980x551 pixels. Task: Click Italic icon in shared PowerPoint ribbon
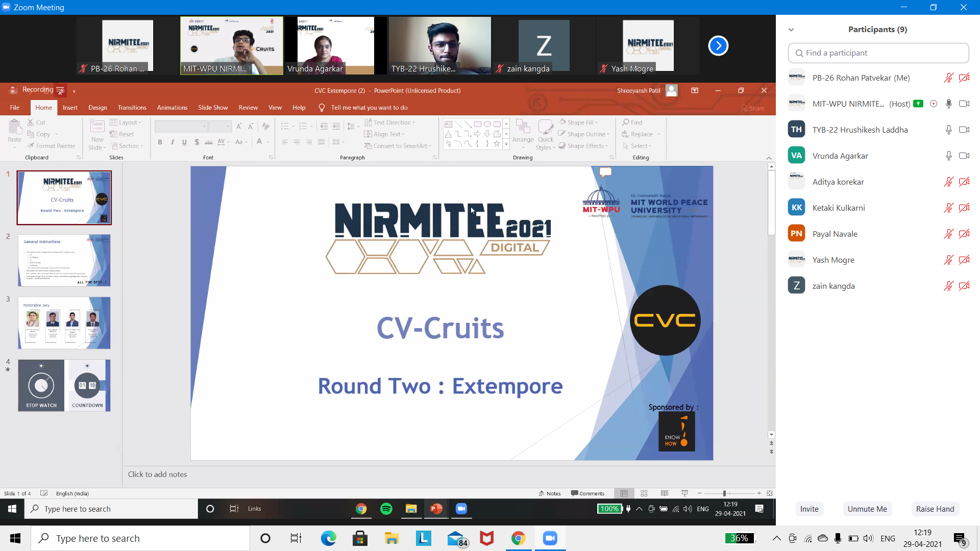click(x=173, y=142)
